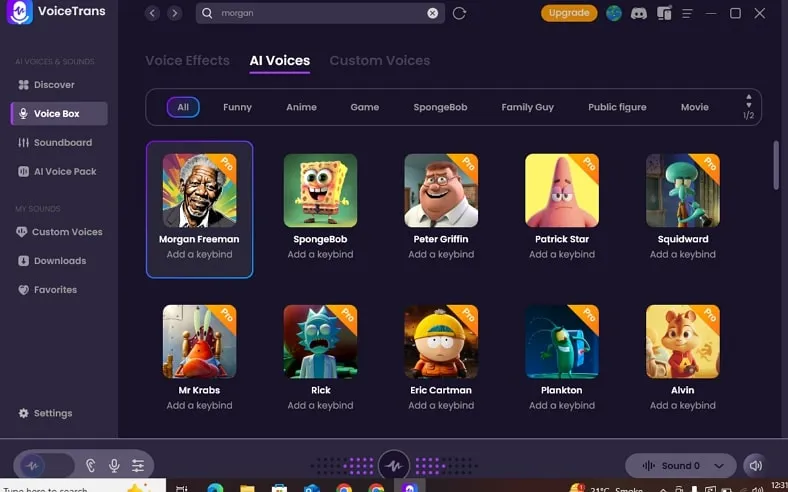
Task: Click the speaker volume icon
Action: pos(755,465)
